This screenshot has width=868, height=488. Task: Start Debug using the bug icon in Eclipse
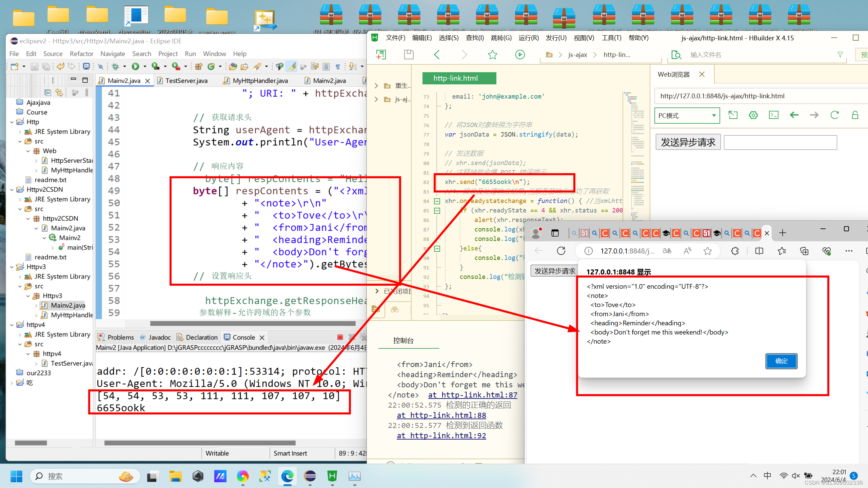pyautogui.click(x=115, y=66)
